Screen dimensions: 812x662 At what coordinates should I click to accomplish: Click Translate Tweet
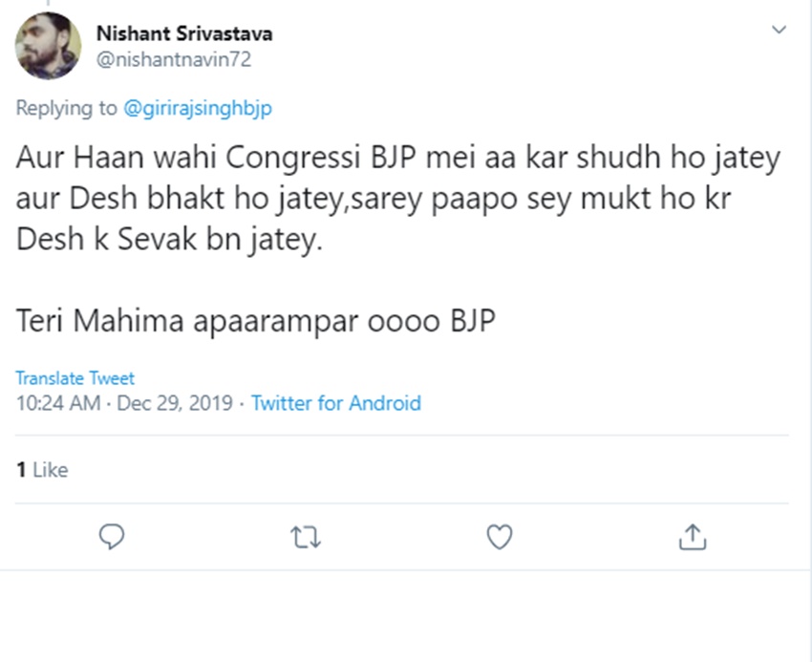[x=75, y=378]
